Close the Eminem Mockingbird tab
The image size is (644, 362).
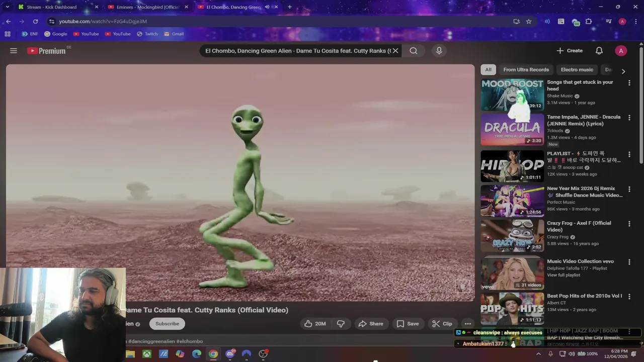187,7
